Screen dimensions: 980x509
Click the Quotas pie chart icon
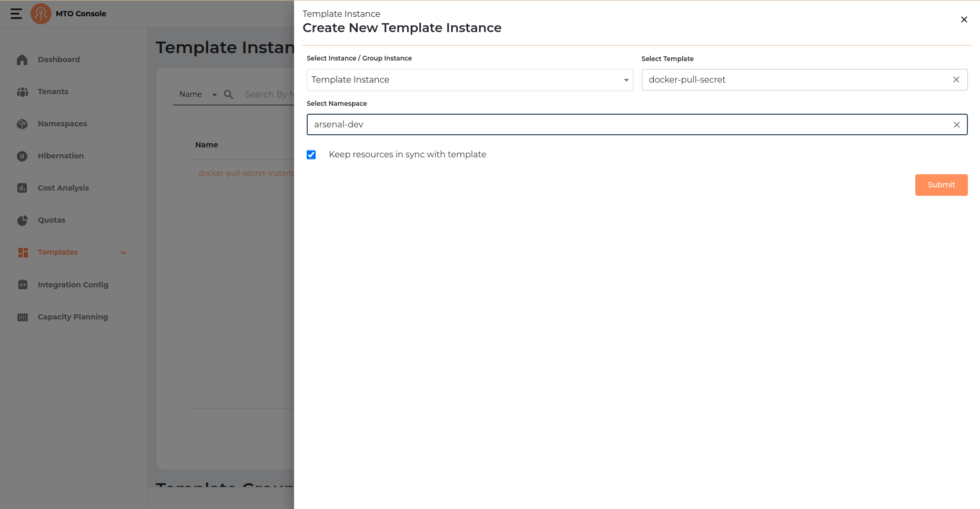click(22, 221)
